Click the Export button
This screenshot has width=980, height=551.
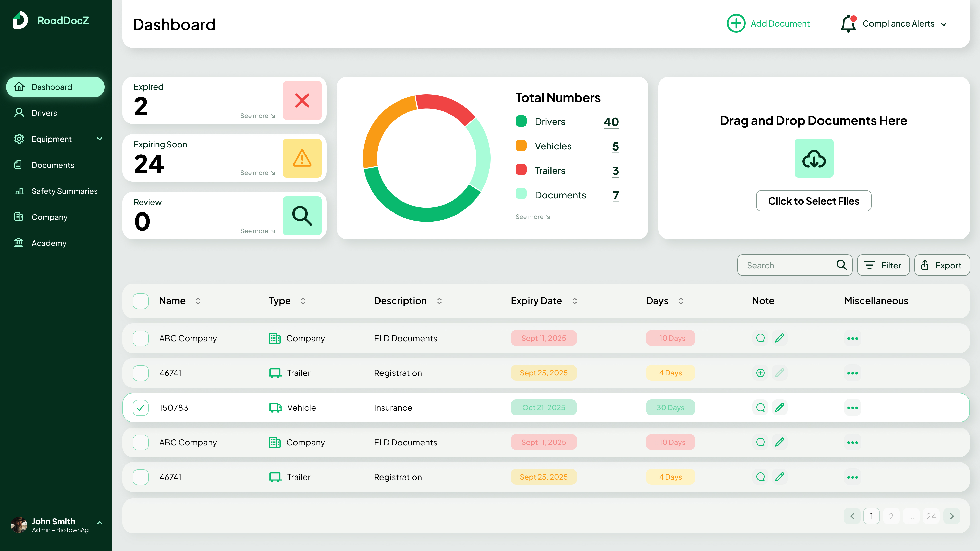(x=941, y=265)
